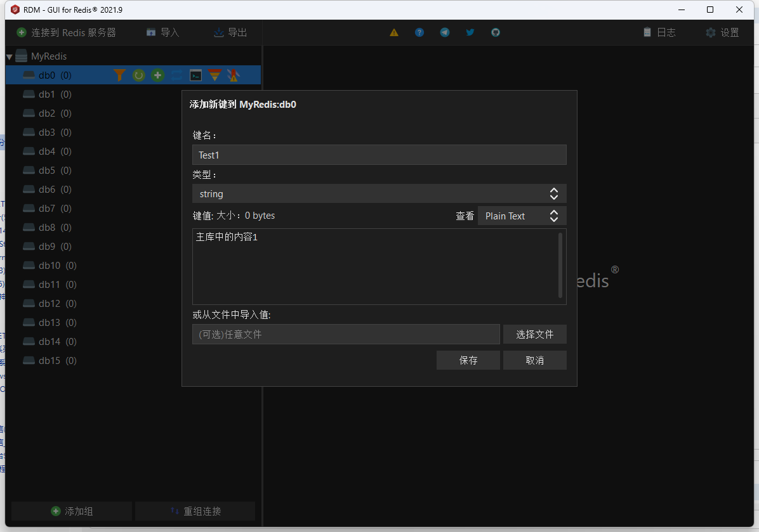Click the value text area scrollbar

(560, 265)
